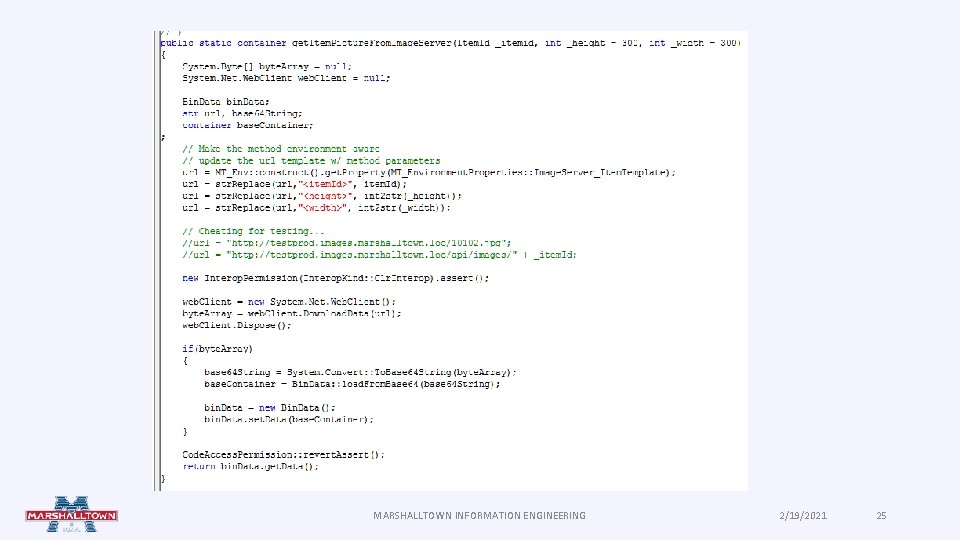Click the commented url with api/images/

pos(379,255)
